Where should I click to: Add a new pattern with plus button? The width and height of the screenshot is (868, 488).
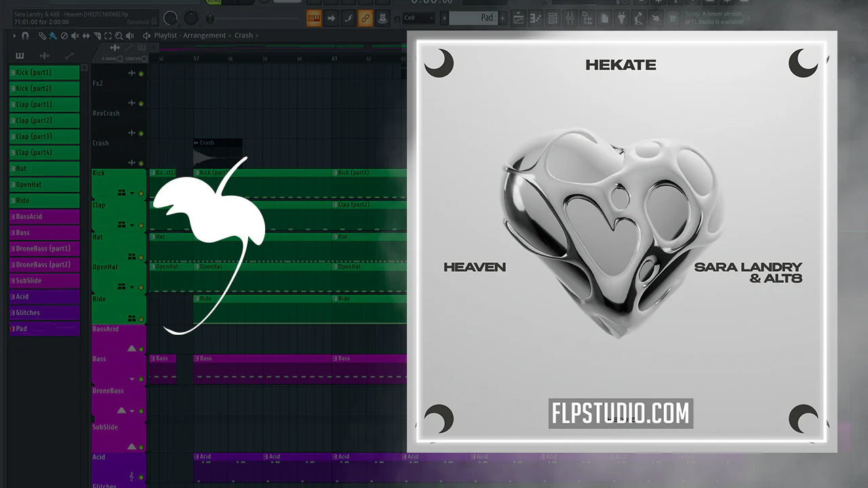[502, 18]
